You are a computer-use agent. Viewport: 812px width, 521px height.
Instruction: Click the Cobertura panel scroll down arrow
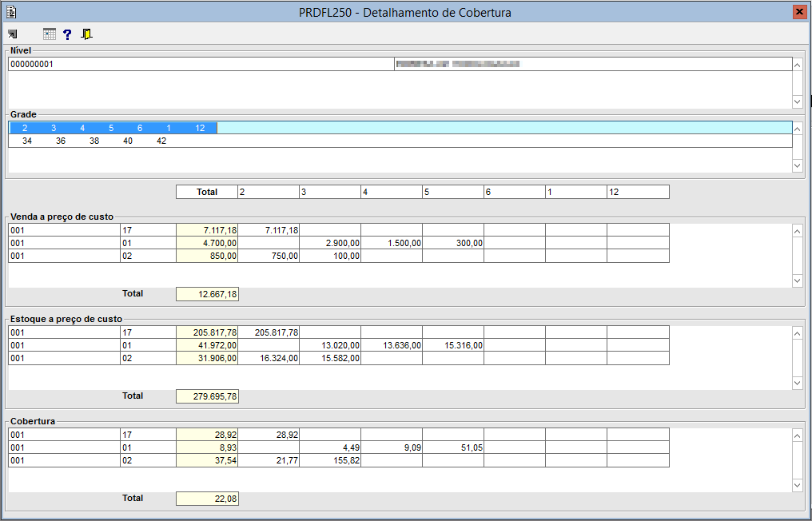798,485
